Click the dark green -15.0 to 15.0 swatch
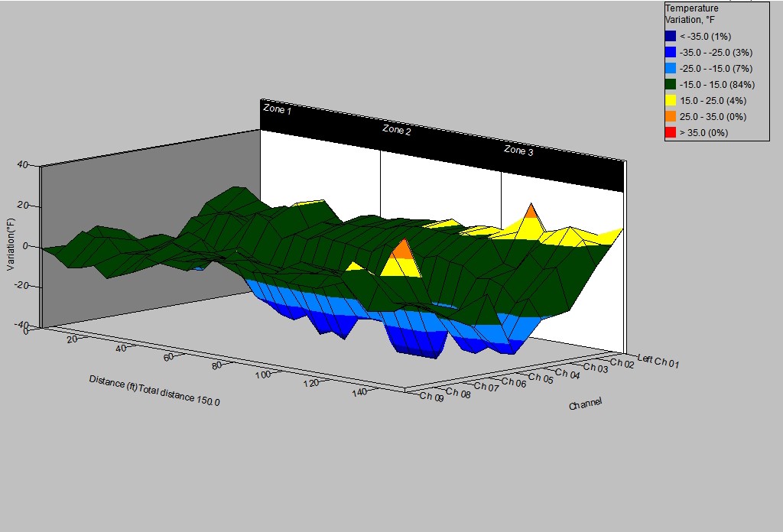The height and width of the screenshot is (532, 783). click(x=670, y=84)
